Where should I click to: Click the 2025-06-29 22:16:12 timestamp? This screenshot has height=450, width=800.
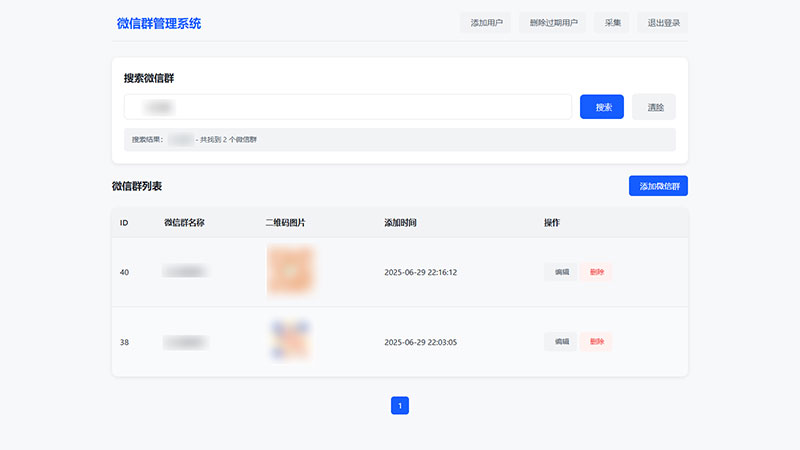(x=420, y=272)
